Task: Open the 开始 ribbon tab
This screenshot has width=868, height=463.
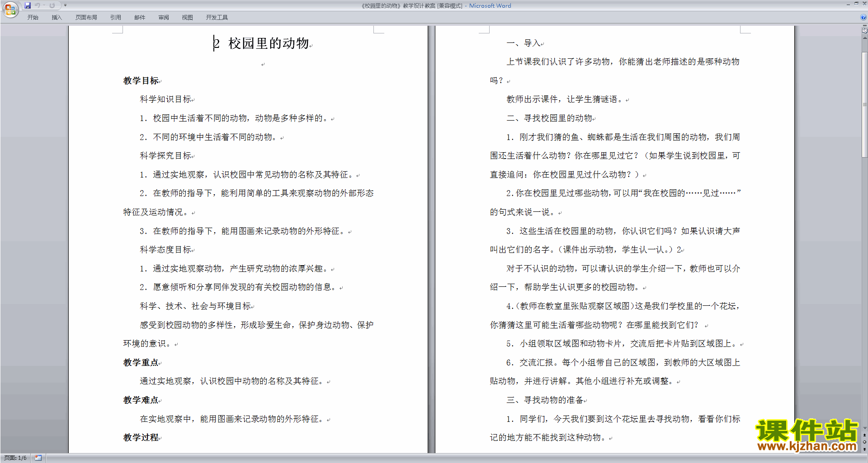Action: pos(33,18)
